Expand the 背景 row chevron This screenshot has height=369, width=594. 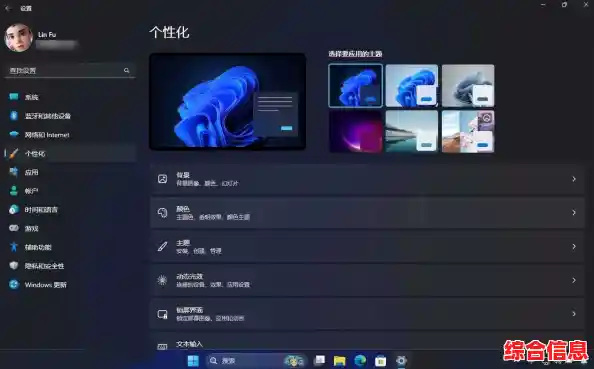point(574,179)
